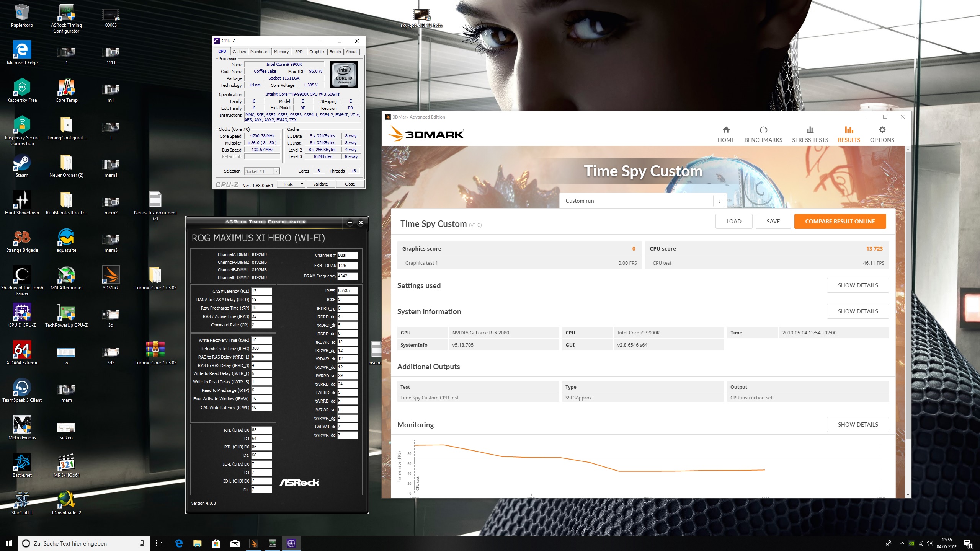Click COMPARE RESULT ONLINE button
The width and height of the screenshot is (980, 551).
pos(840,222)
